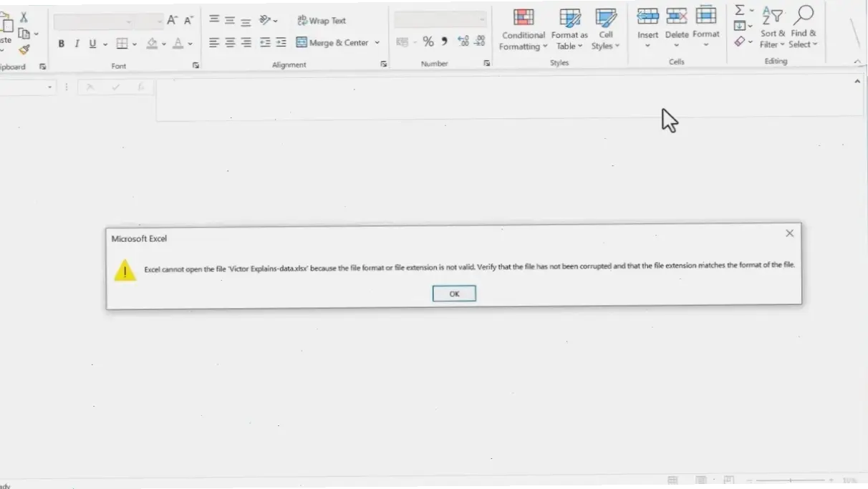
Task: Toggle Bold formatting
Action: click(62, 44)
